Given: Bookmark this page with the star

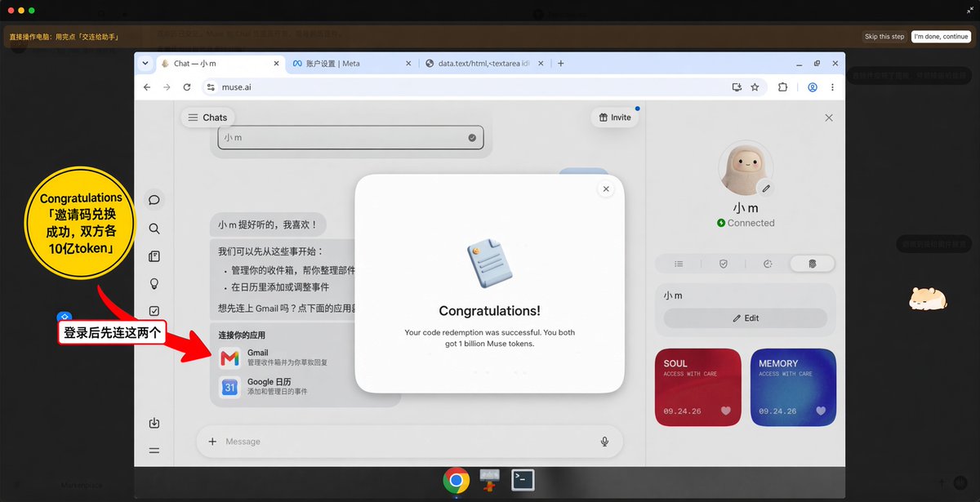Looking at the screenshot, I should pos(755,87).
